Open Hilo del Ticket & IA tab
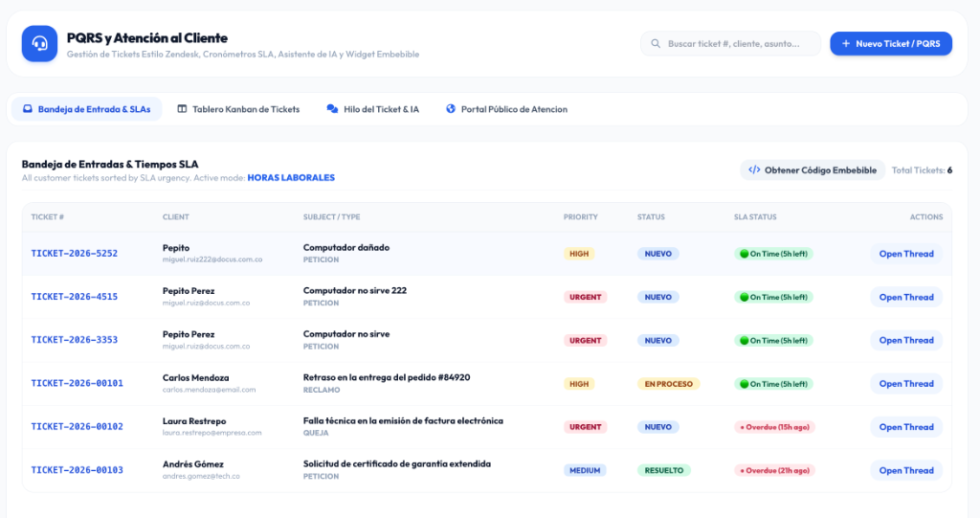This screenshot has width=980, height=518. [x=373, y=109]
